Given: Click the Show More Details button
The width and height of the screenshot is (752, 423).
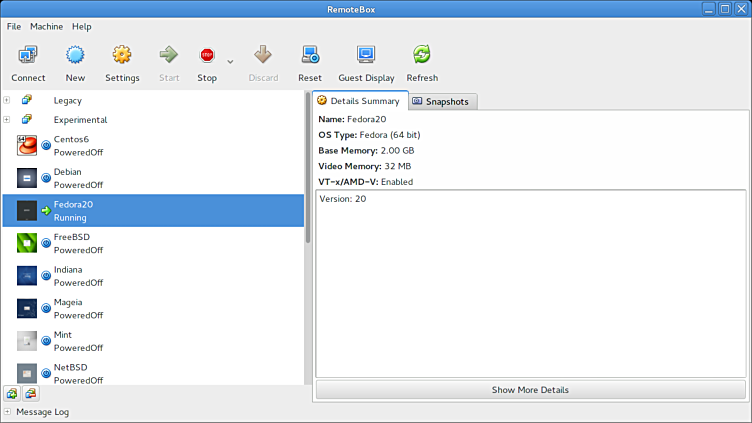Looking at the screenshot, I should pos(530,390).
